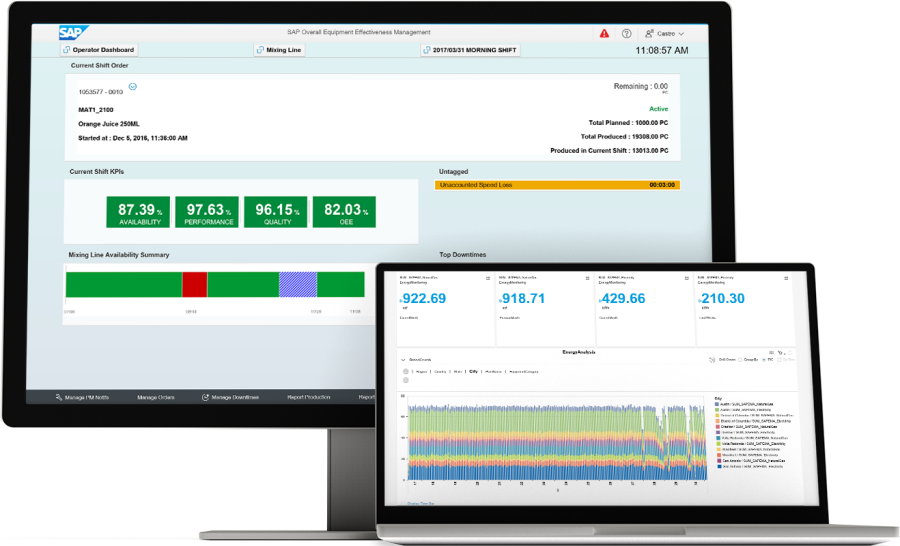The height and width of the screenshot is (546, 900).
Task: Open the menu icon on the 210.30 tile
Action: [x=786, y=278]
